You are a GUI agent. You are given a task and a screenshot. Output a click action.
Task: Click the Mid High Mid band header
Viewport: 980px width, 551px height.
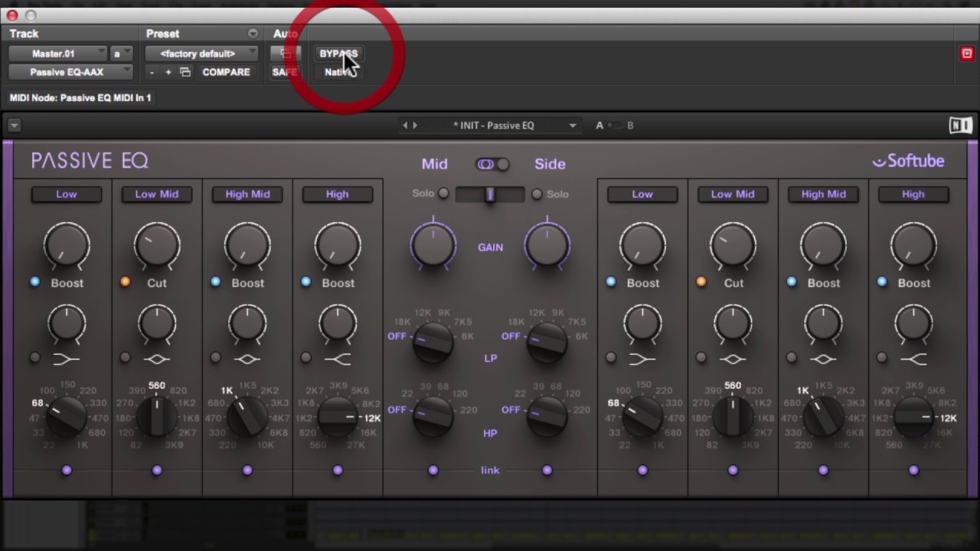point(247,194)
